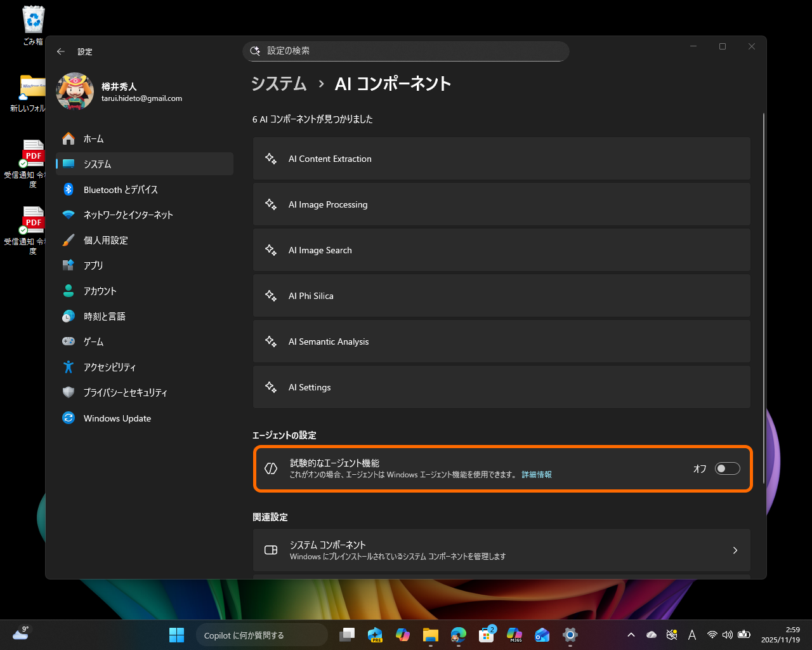This screenshot has width=812, height=650.
Task: Click the Settings gear taskbar icon
Action: point(570,635)
